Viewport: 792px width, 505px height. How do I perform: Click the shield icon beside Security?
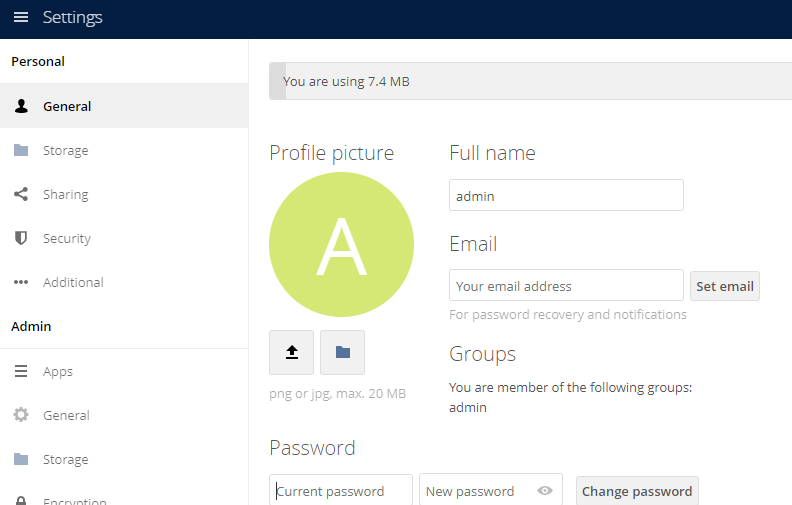(21, 238)
